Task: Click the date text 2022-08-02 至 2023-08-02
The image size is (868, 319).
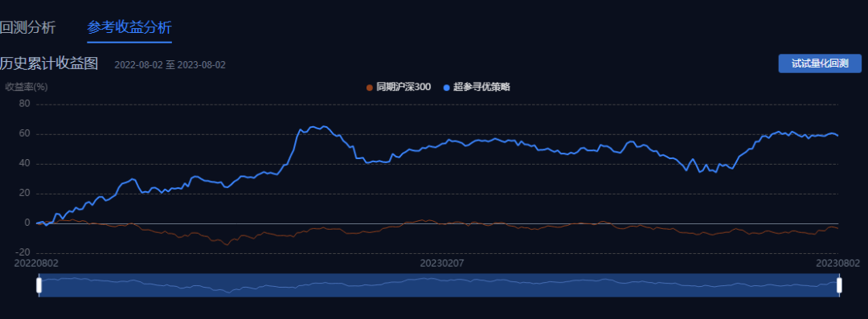Action: (x=170, y=65)
